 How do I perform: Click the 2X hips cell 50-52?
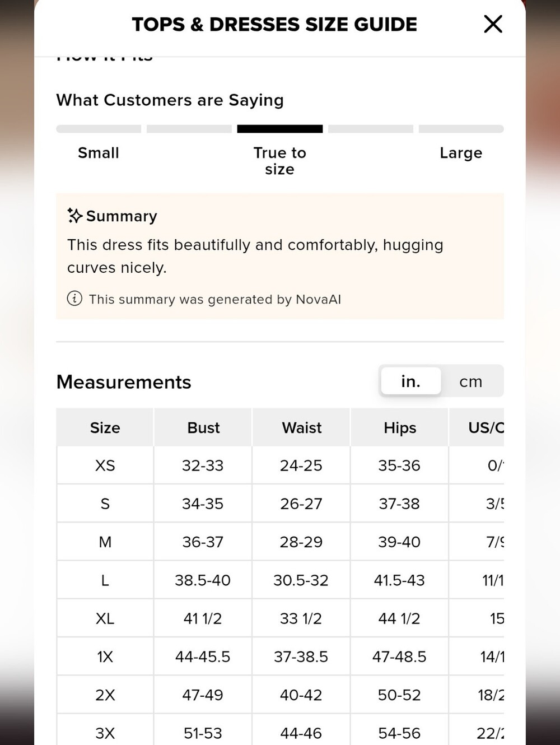coord(400,695)
